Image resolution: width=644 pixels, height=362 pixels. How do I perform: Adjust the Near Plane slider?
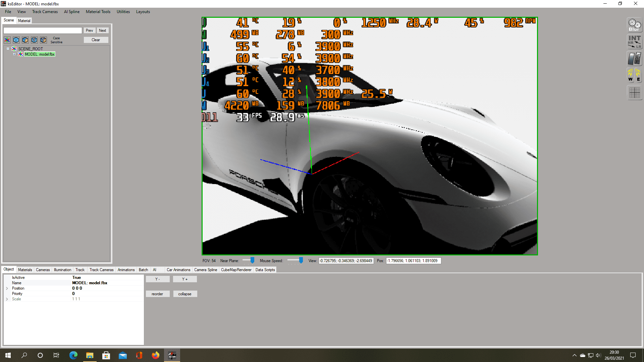coord(252,260)
